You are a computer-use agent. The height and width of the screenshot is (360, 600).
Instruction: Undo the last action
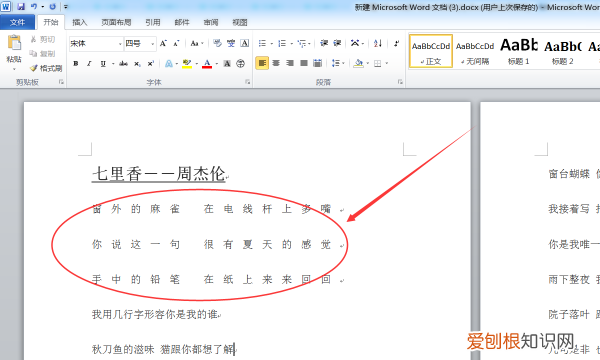coord(34,7)
